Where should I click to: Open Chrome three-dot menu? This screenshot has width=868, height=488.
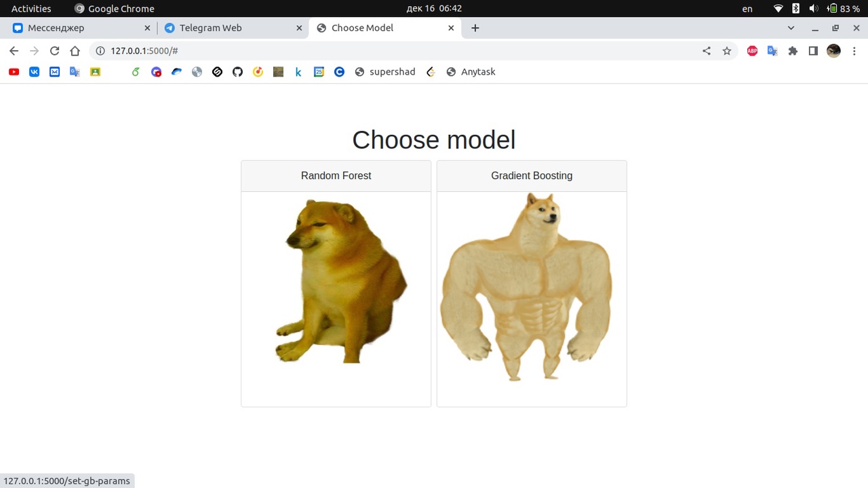coord(854,51)
